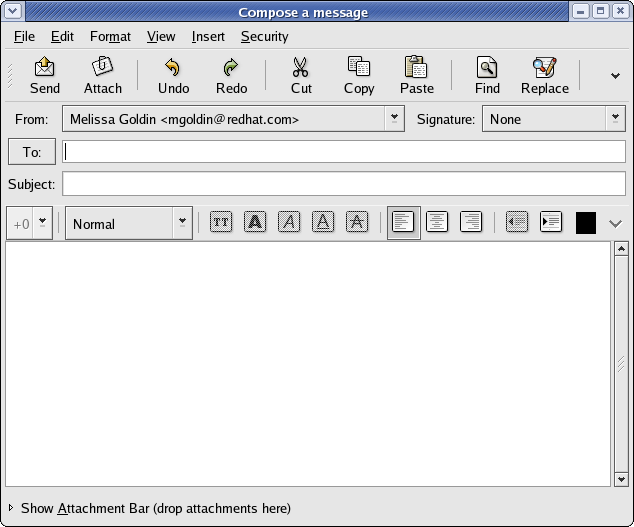Enable center alignment for the text
634x527 pixels.
437,223
